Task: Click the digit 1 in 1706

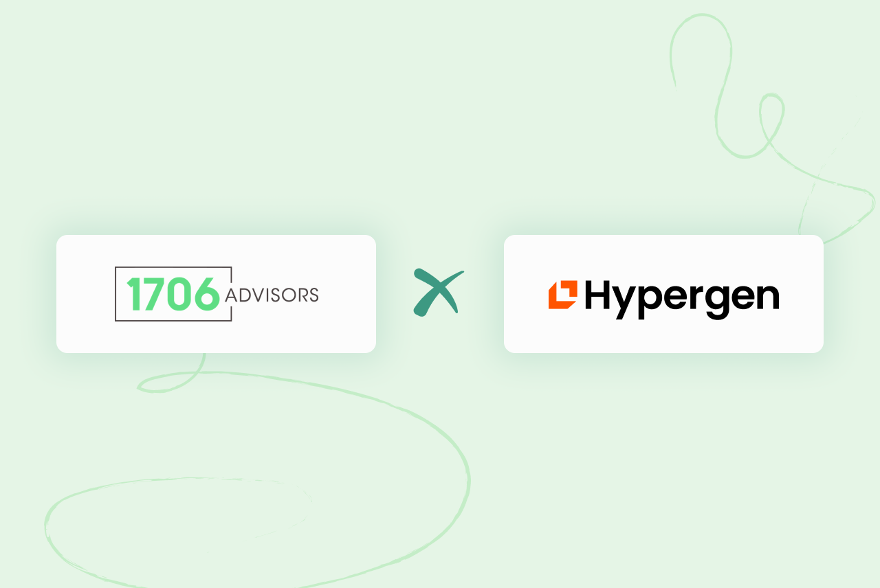Action: (x=134, y=294)
